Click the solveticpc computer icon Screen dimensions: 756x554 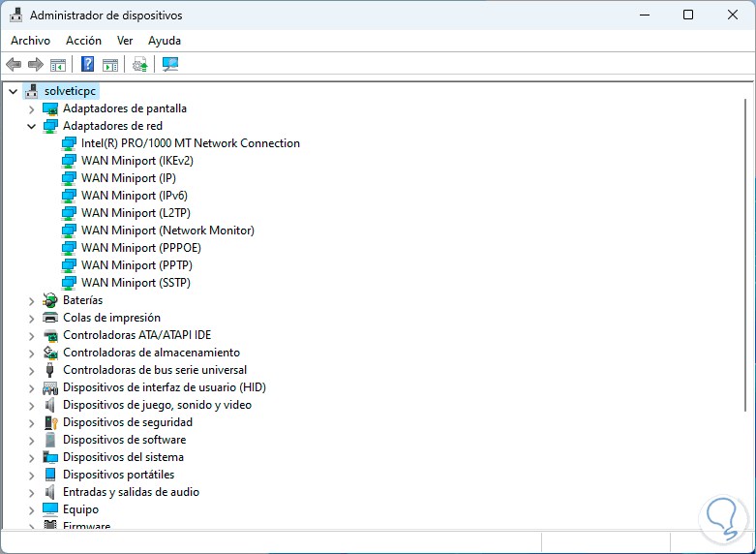coord(31,91)
